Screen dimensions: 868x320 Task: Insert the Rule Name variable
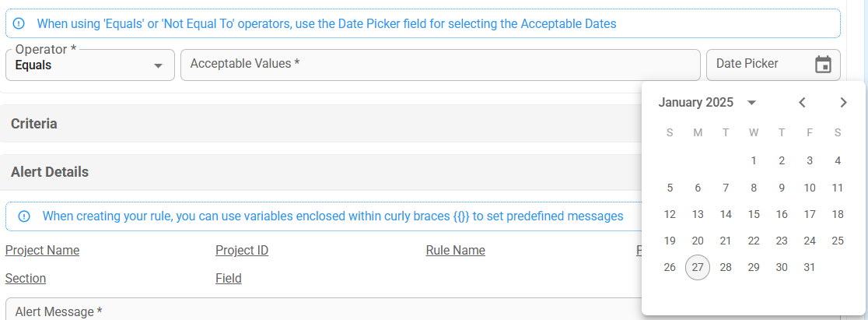coord(455,251)
